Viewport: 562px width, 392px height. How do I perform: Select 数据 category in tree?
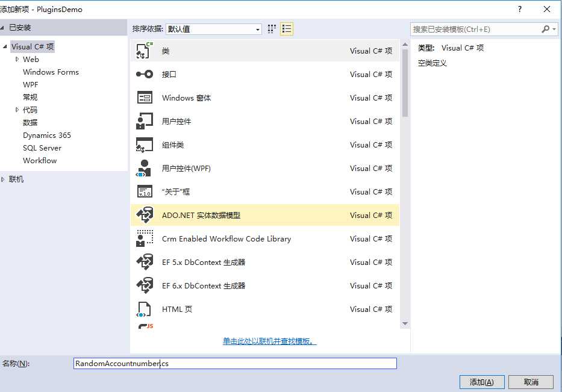[x=30, y=123]
